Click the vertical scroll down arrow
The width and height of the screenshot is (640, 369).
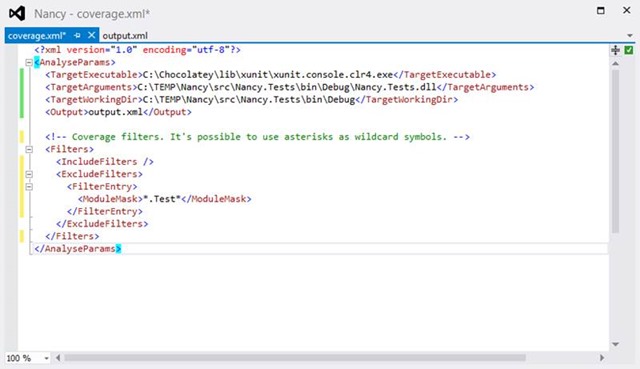coord(616,345)
